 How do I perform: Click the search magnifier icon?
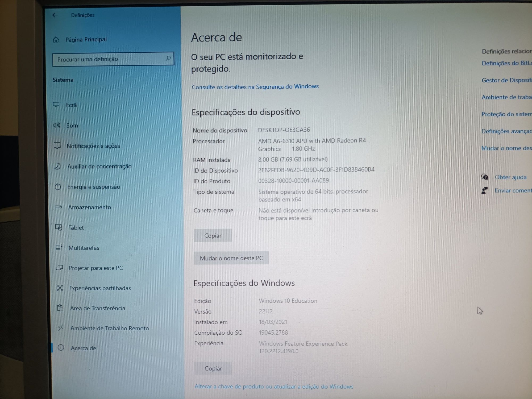click(168, 58)
